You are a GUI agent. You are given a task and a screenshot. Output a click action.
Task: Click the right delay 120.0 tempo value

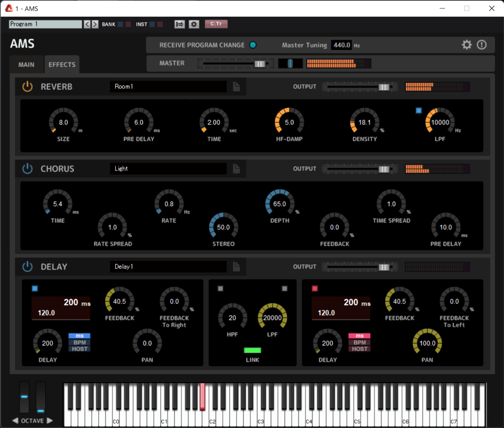coord(326,313)
